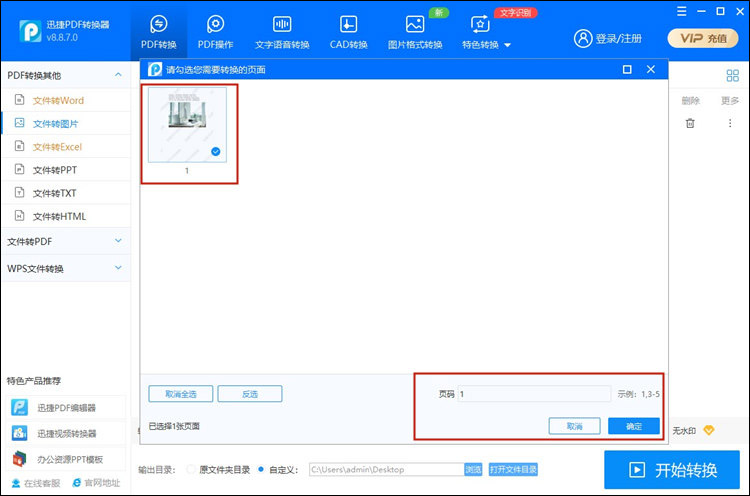Click the 文件转图片 image icon
The height and width of the screenshot is (496, 750).
pos(19,123)
